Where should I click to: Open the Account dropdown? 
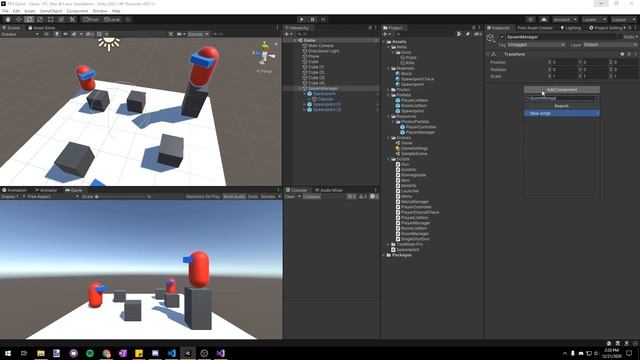coord(564,19)
